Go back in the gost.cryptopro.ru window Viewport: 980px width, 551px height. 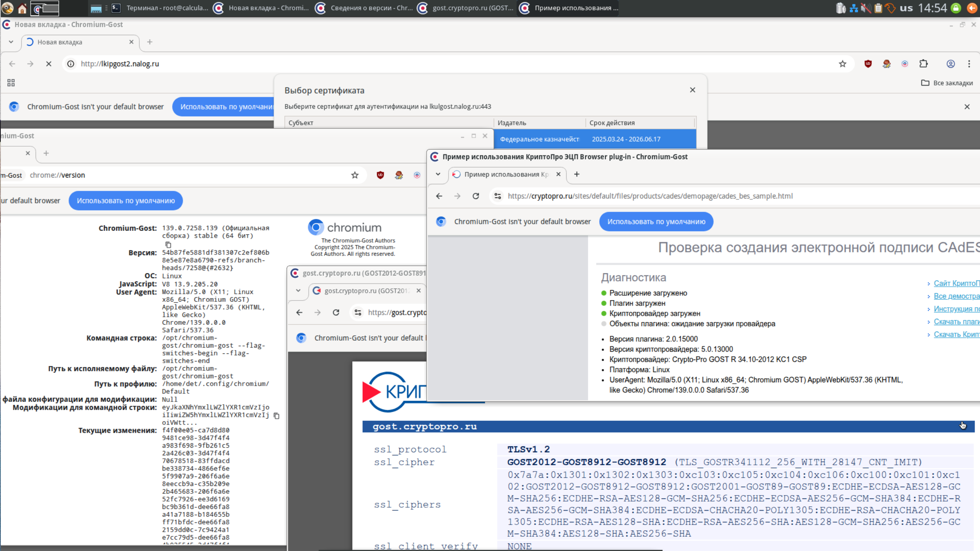pyautogui.click(x=299, y=312)
